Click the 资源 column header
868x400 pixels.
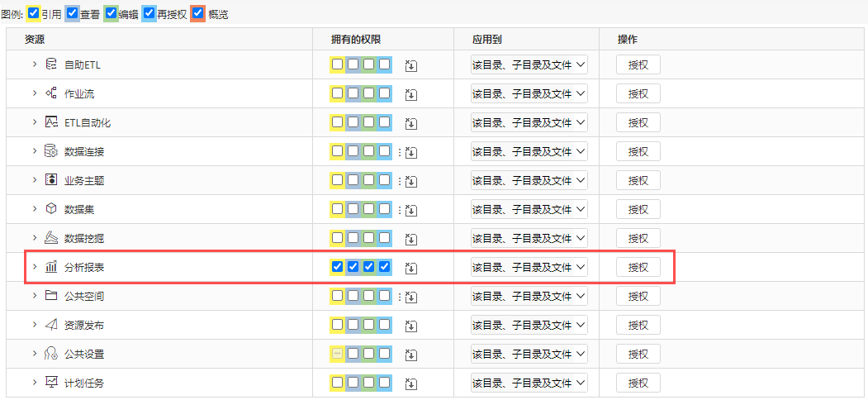coord(35,40)
